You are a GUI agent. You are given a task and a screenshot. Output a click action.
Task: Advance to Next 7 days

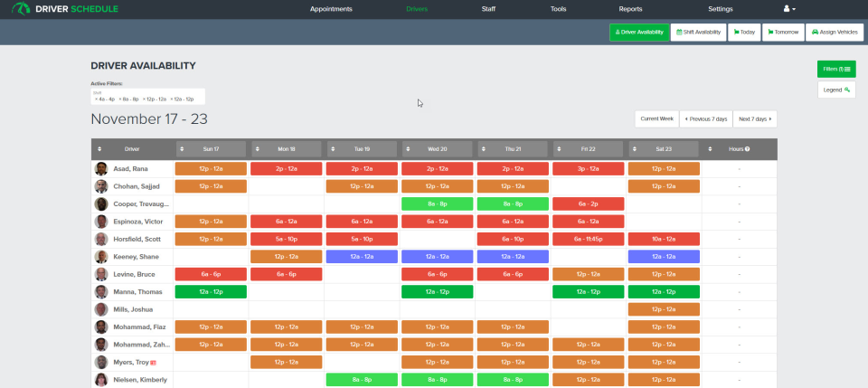coord(755,119)
